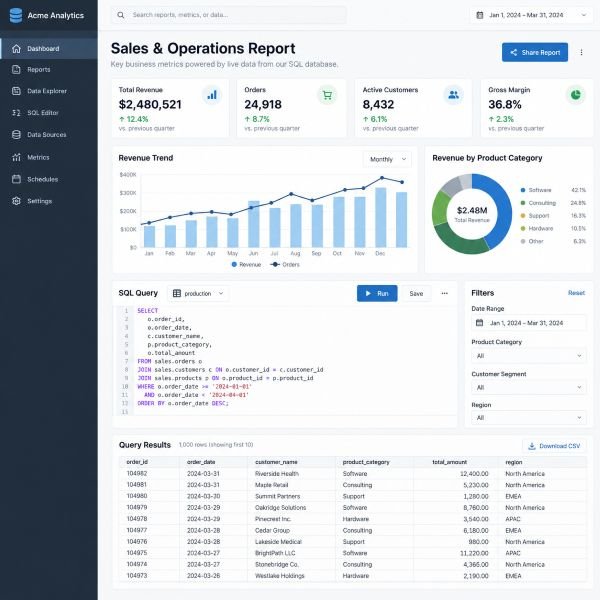Focus the search reports input field
The image size is (600, 600).
(x=229, y=15)
